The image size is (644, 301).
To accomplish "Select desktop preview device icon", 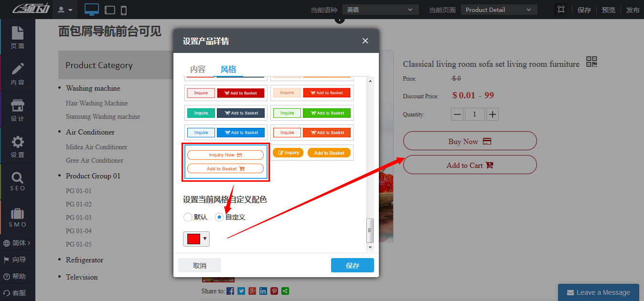I will (x=91, y=10).
